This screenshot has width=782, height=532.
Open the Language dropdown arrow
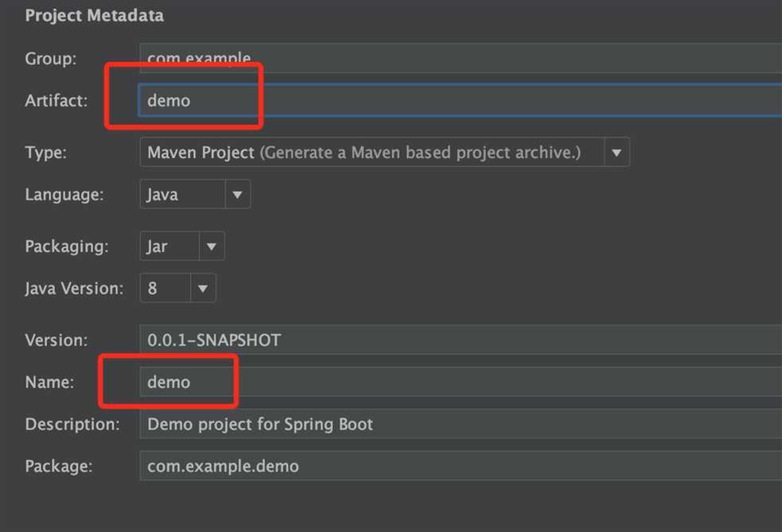click(237, 194)
